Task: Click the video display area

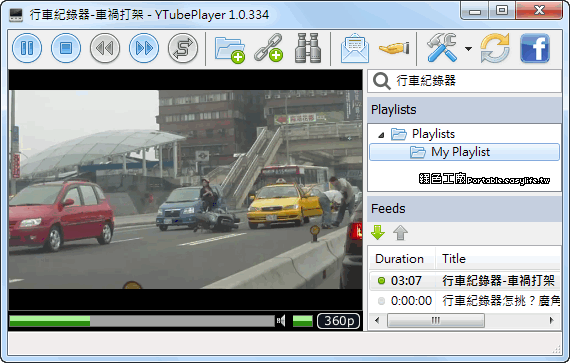Action: [x=185, y=190]
